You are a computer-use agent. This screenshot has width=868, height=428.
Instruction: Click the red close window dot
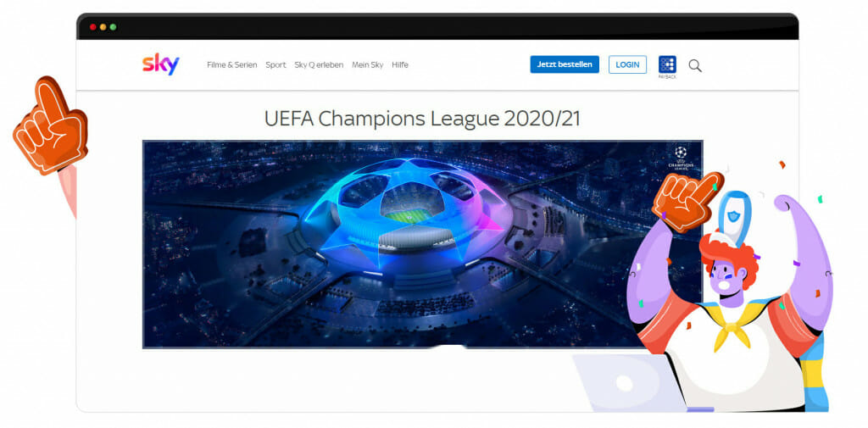coord(93,26)
